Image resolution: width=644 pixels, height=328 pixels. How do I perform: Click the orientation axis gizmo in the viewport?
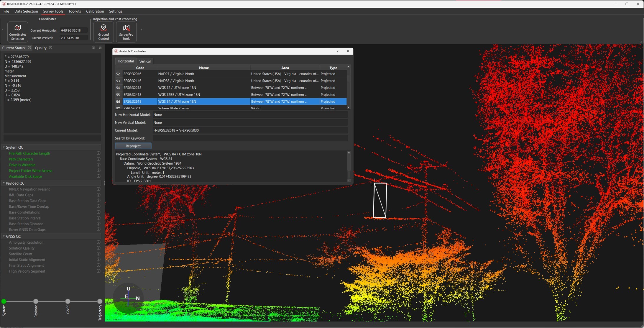(128, 298)
